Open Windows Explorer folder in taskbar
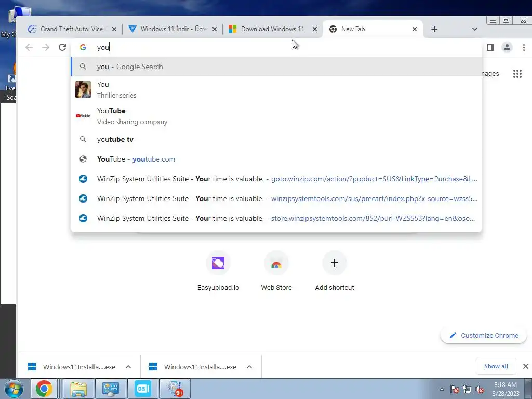This screenshot has height=399, width=532. click(78, 389)
